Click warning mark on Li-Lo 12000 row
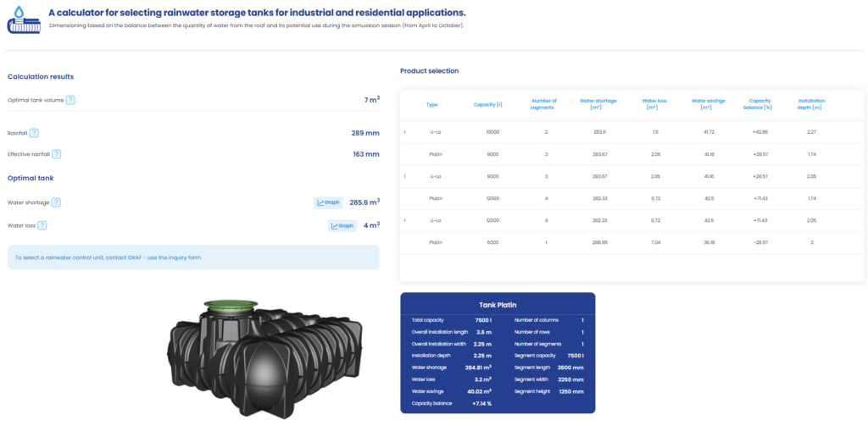Image resolution: width=868 pixels, height=426 pixels. (x=405, y=221)
